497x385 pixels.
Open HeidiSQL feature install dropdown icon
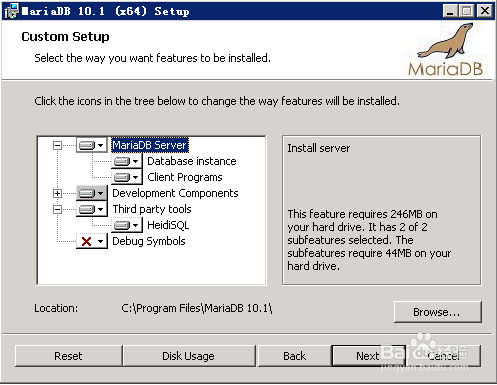coord(127,225)
